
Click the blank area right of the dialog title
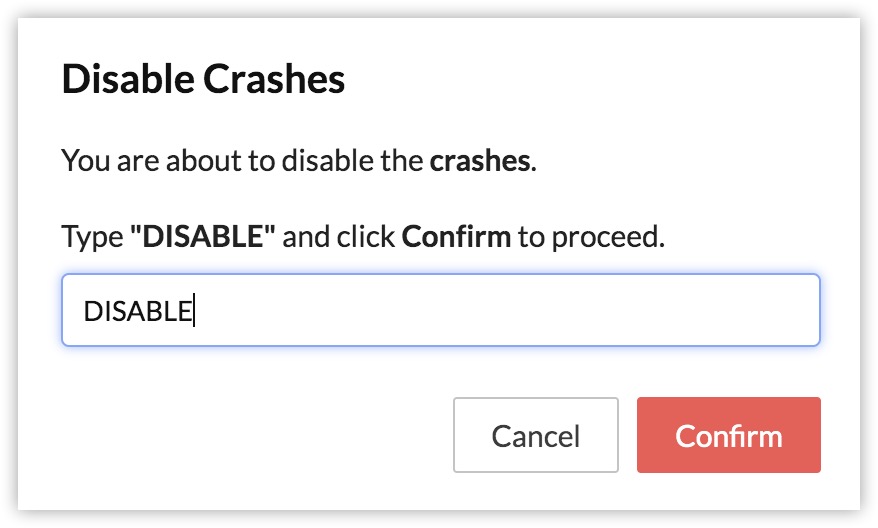600,79
